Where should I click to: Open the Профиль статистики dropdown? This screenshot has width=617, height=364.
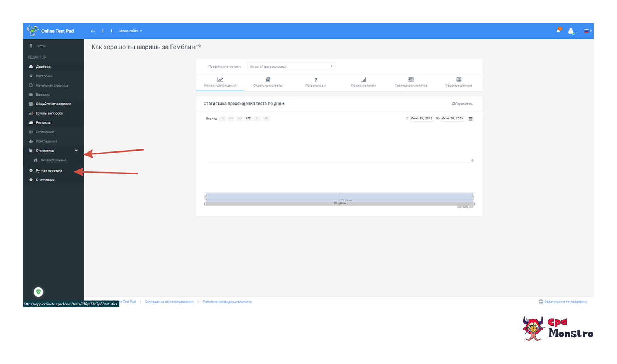(291, 67)
